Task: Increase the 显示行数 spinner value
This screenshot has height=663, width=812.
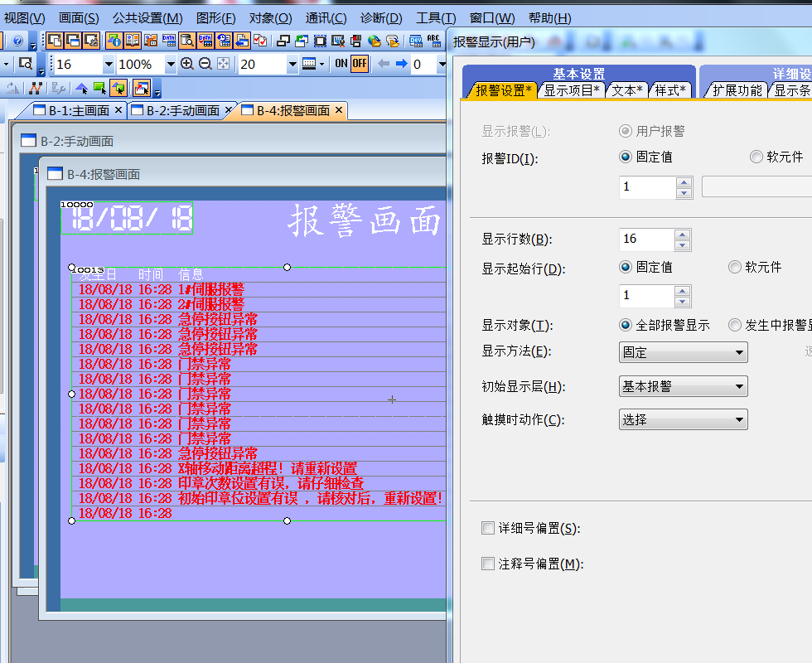Action: 683,234
